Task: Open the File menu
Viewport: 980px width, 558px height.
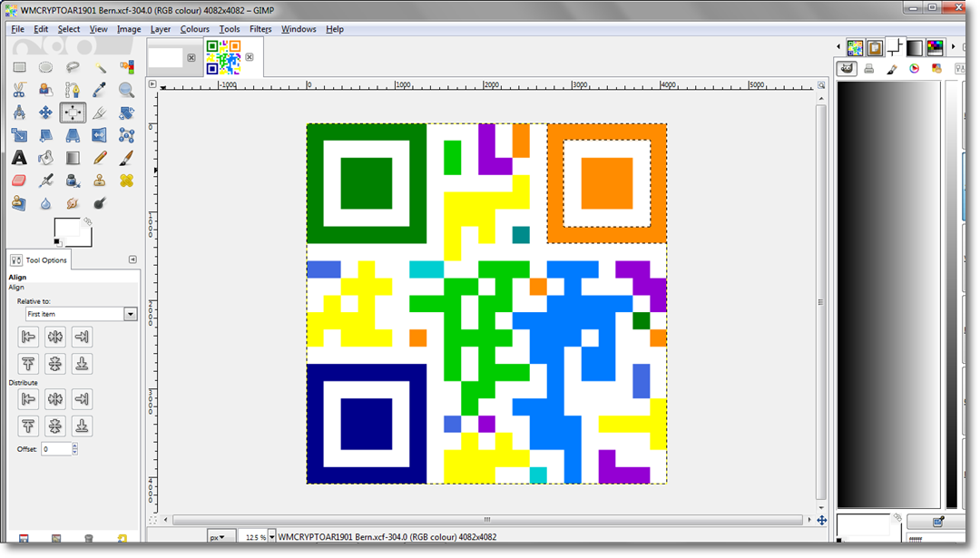Action: coord(17,29)
